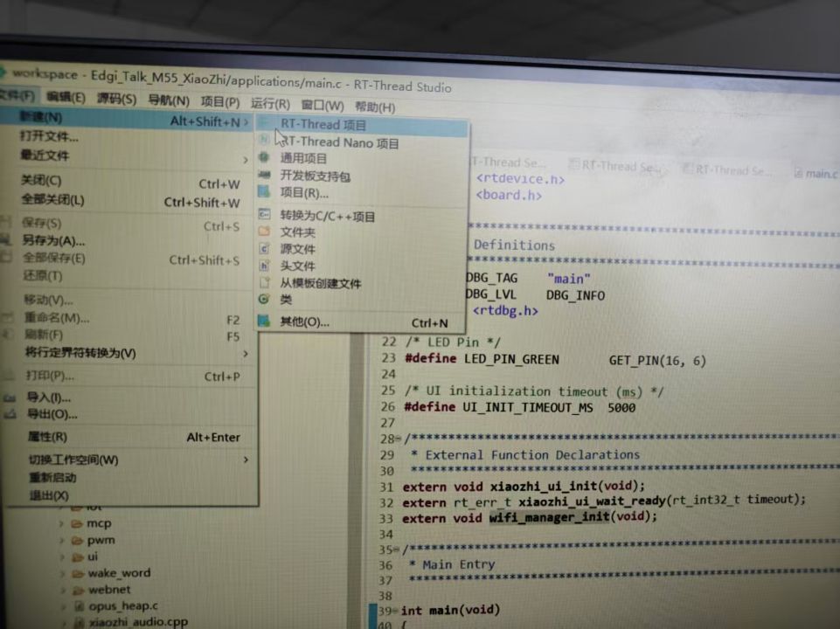Screen dimensions: 840x629
Task: Click the ui folder icon
Action: [x=78, y=557]
